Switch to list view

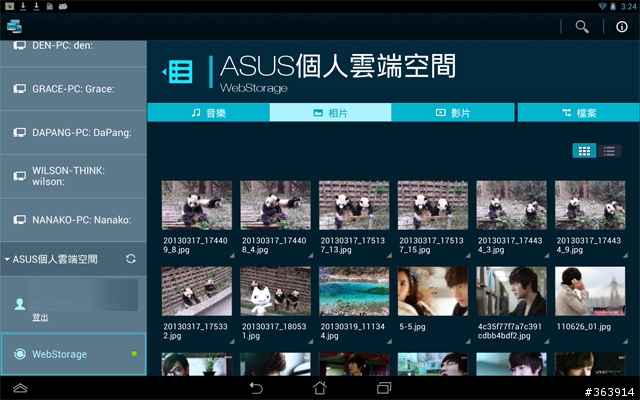point(609,151)
